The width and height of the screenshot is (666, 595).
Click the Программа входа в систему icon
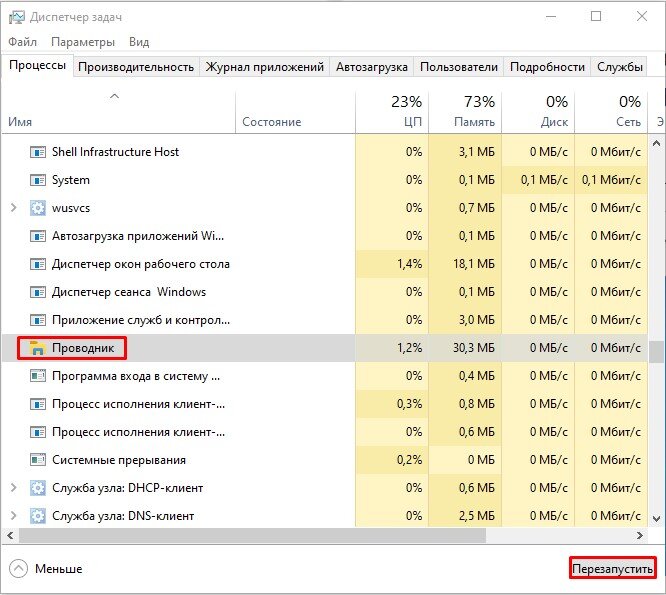coord(38,376)
